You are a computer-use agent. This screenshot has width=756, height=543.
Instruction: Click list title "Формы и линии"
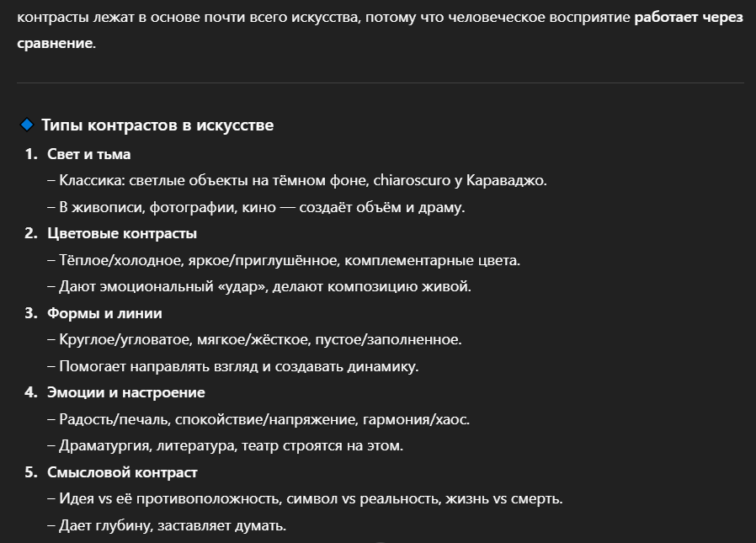(x=104, y=313)
